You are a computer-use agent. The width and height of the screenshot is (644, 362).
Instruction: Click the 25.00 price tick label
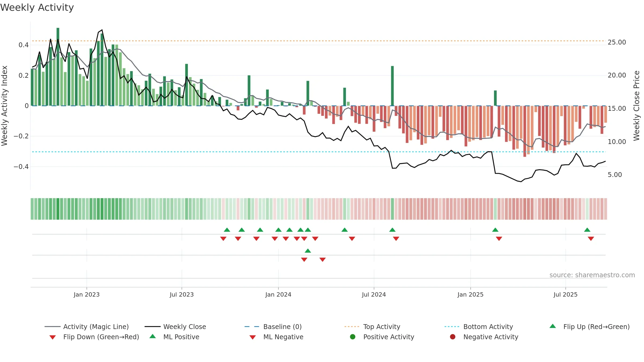pos(617,42)
